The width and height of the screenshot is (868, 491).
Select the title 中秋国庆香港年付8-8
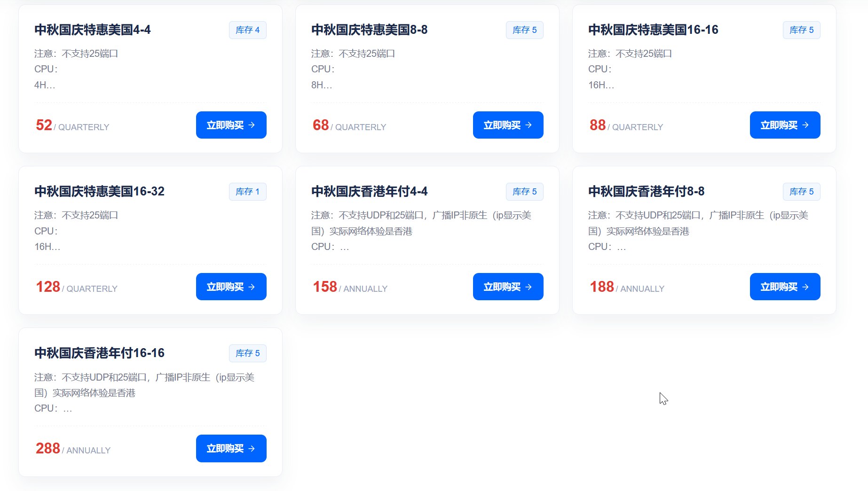(x=647, y=191)
